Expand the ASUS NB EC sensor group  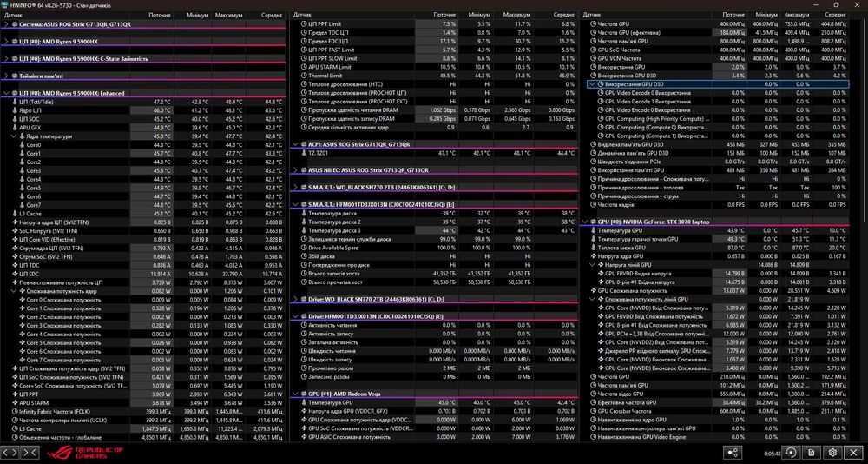295,171
